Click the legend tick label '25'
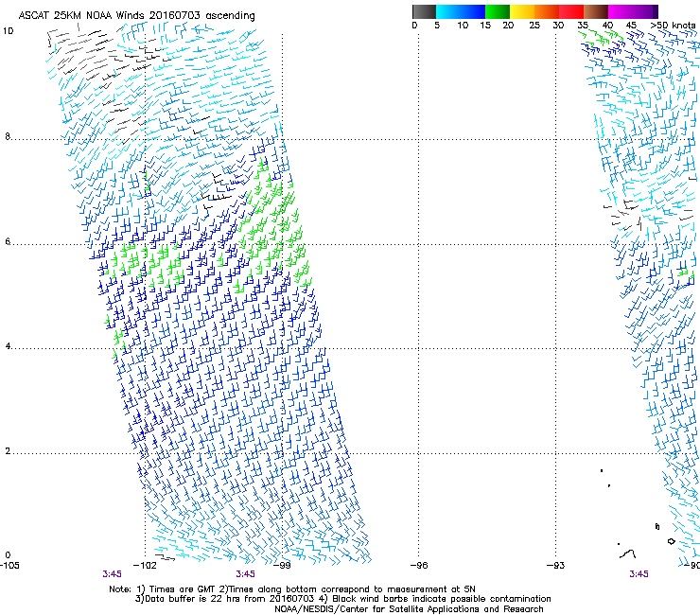 tap(534, 26)
